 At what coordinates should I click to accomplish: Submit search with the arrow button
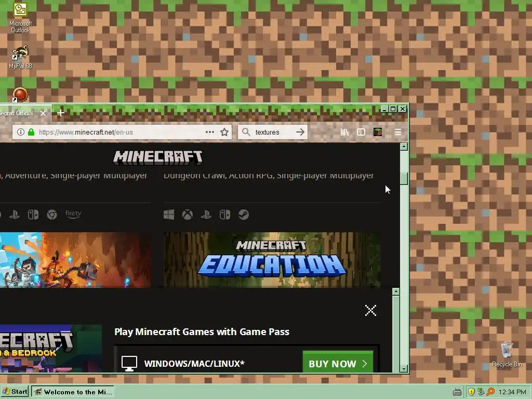point(300,132)
